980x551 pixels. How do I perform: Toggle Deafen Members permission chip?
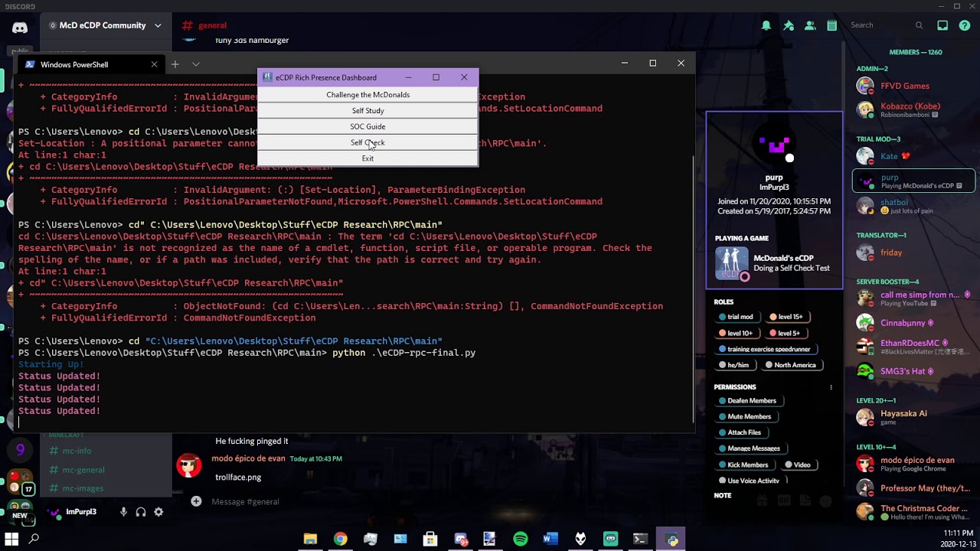747,401
